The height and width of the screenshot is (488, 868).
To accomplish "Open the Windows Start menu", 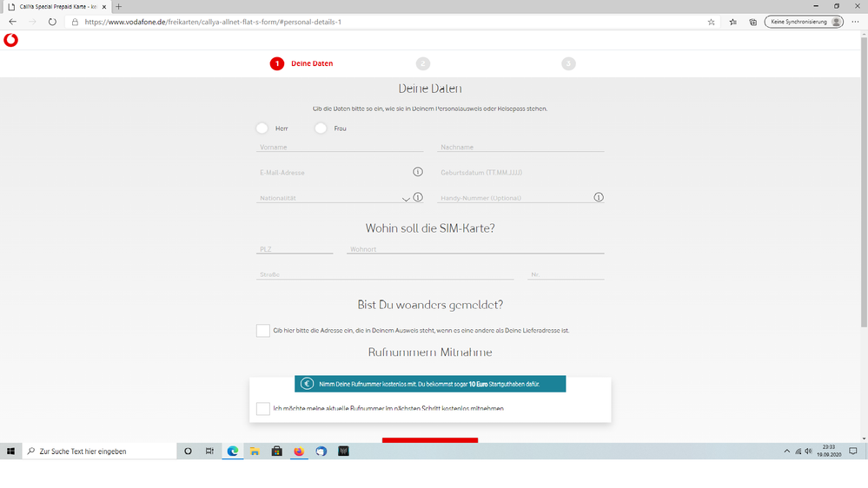I will [x=10, y=452].
